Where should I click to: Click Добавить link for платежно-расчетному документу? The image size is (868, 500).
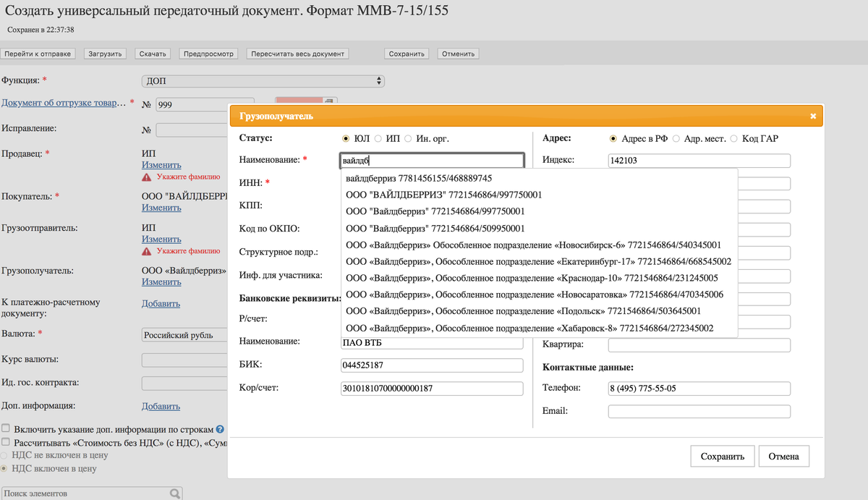pos(161,303)
